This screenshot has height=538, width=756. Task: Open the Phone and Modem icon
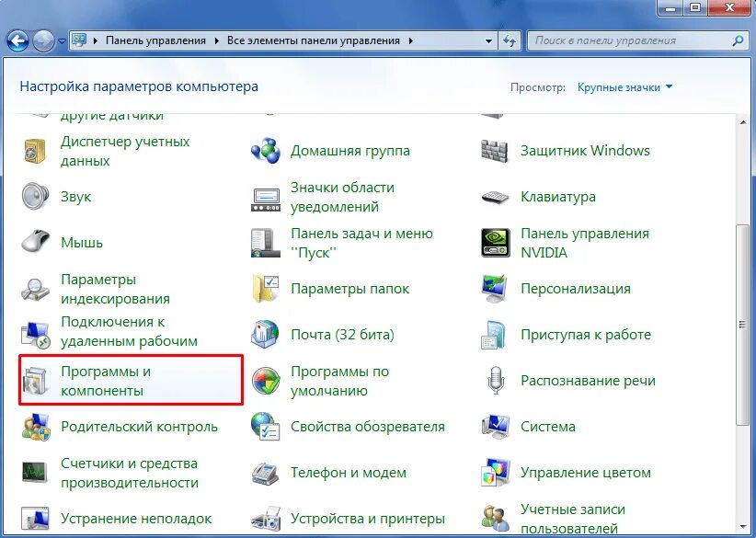pos(266,473)
